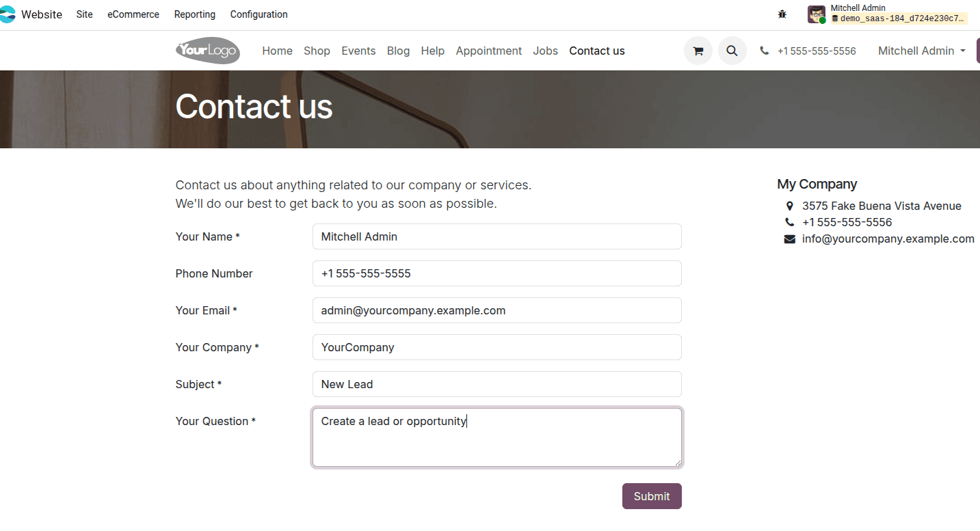Click the debug bug icon
Image resolution: width=980 pixels, height=531 pixels.
point(782,14)
